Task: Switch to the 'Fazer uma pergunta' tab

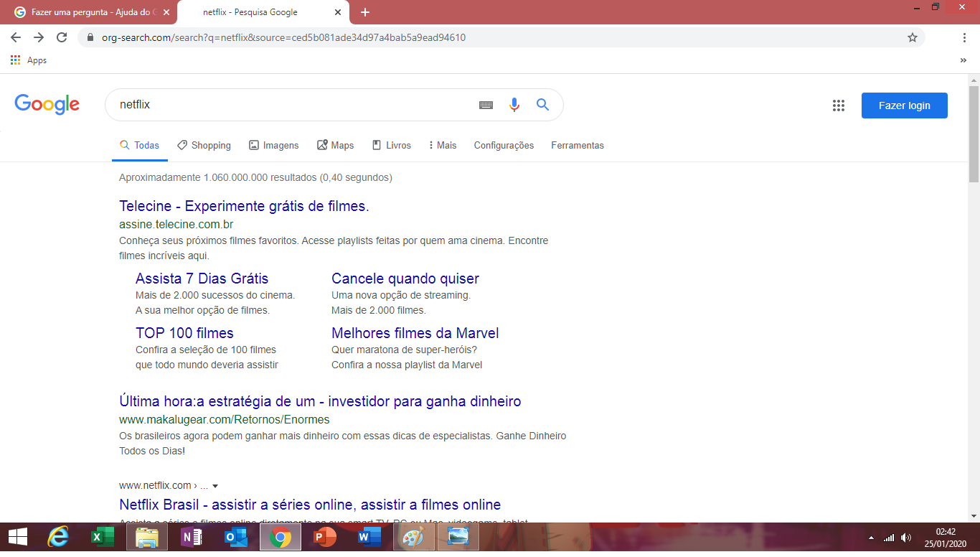Action: pyautogui.click(x=90, y=12)
